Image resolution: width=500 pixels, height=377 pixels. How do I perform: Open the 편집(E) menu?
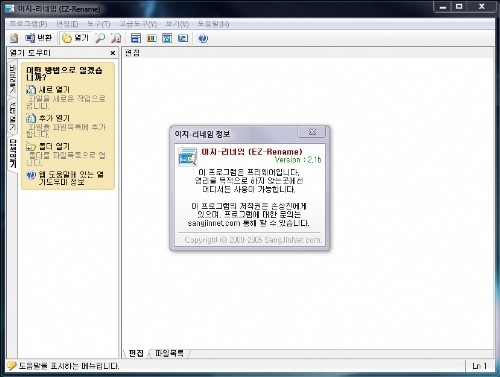[x=67, y=24]
